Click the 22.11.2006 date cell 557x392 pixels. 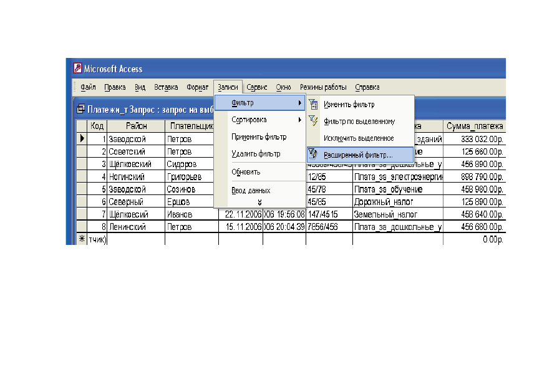(x=241, y=214)
